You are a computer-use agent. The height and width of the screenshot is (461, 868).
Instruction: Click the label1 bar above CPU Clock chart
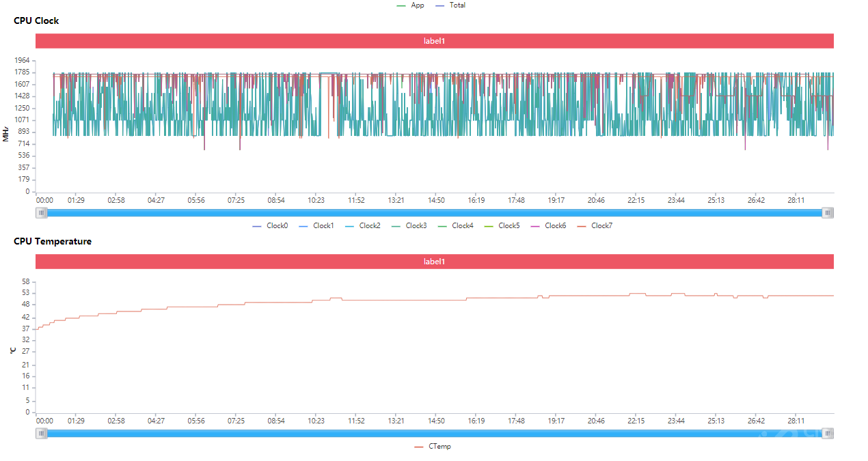[434, 41]
